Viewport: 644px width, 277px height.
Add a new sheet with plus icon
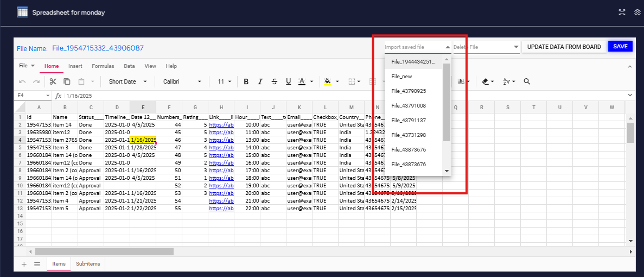point(24,265)
